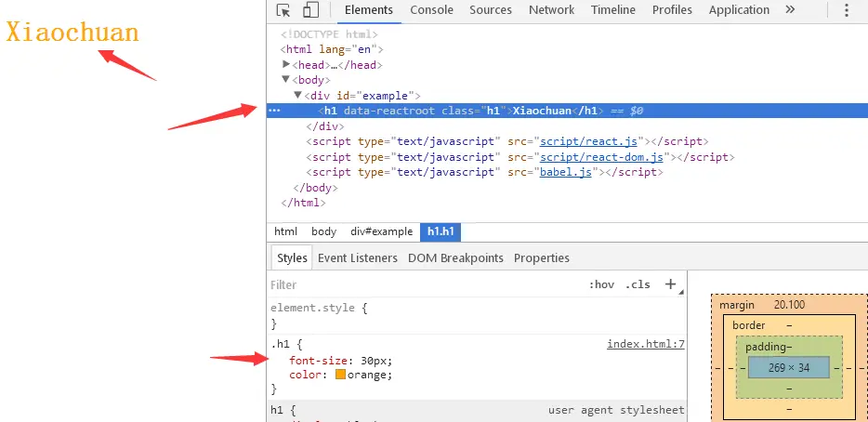Image resolution: width=868 pixels, height=422 pixels.
Task: Select the h1 Xiaochuan DOM row
Action: point(567,111)
